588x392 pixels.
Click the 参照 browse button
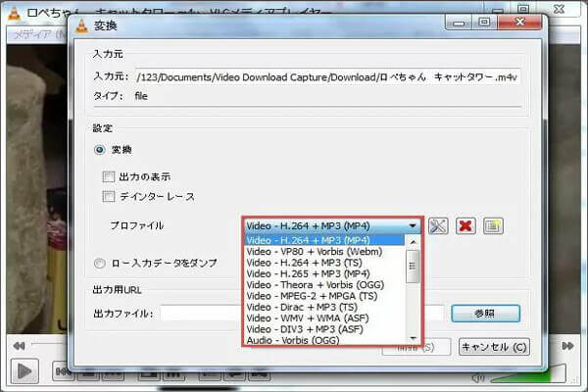tap(485, 314)
